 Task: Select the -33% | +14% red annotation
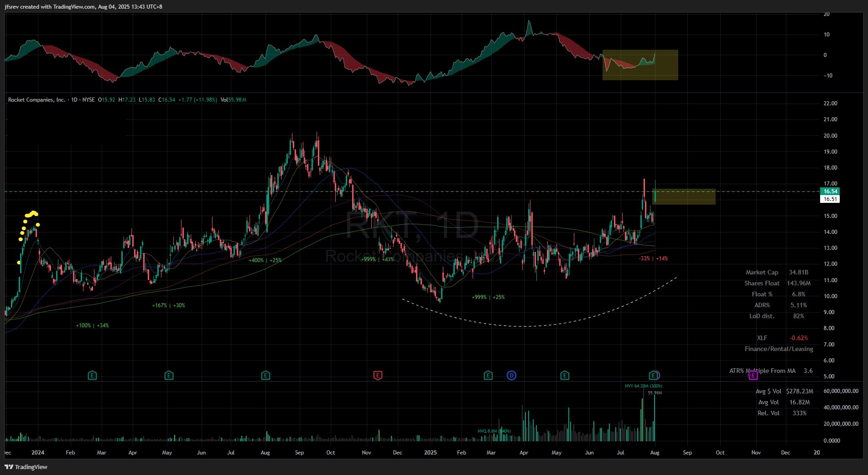(653, 258)
